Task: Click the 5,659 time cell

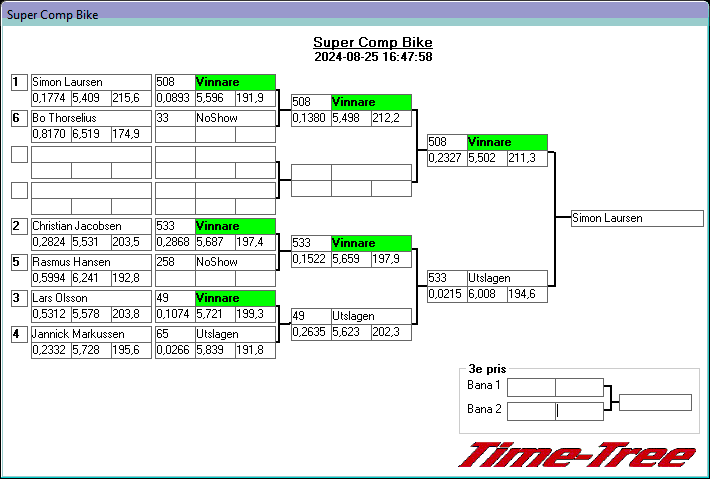Action: [351, 259]
